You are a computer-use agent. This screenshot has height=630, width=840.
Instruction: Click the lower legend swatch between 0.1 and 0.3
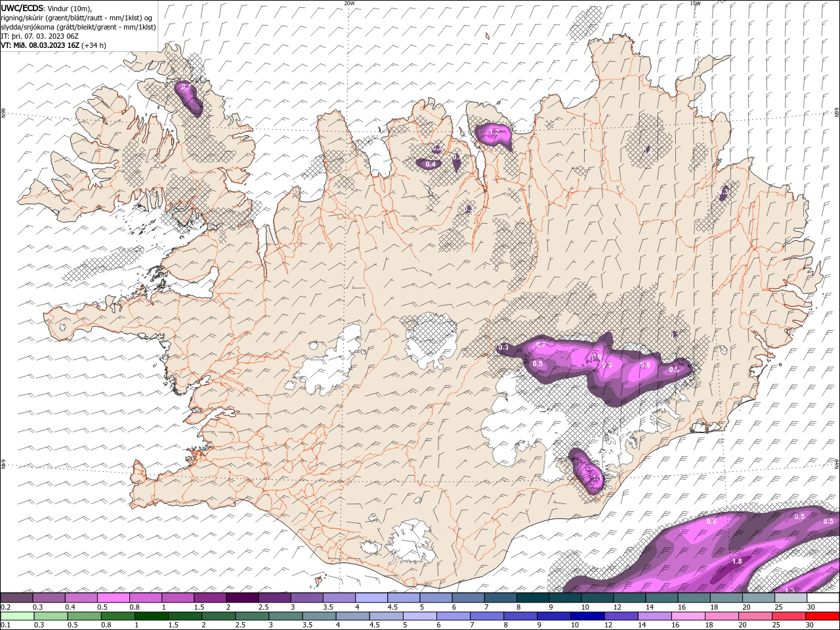(17, 616)
